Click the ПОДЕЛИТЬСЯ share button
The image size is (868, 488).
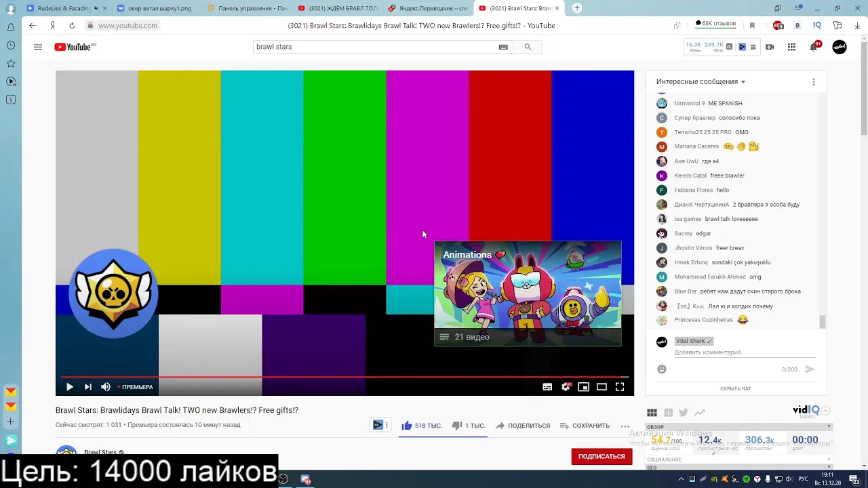point(523,426)
